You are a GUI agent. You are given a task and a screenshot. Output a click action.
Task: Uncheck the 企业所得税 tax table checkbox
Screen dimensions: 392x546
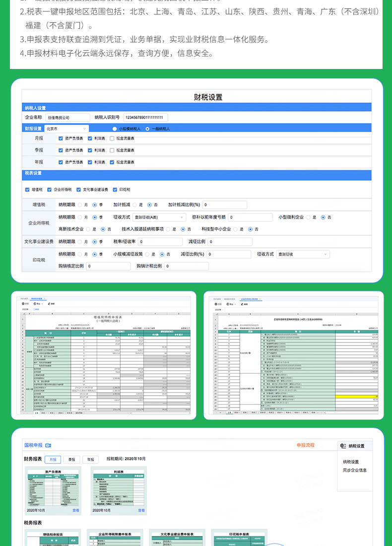(50, 190)
